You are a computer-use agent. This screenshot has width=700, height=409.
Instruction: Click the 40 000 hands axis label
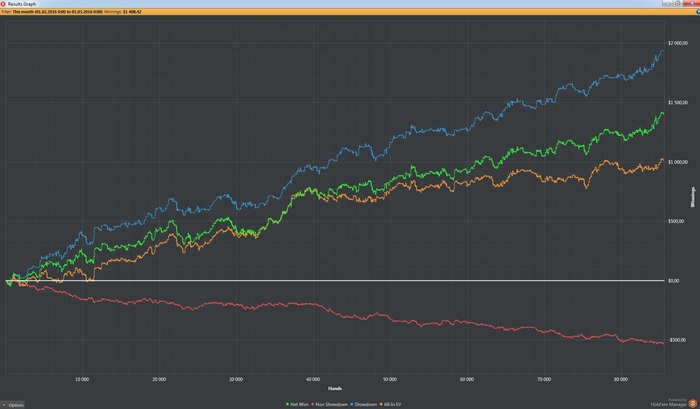pyautogui.click(x=313, y=380)
